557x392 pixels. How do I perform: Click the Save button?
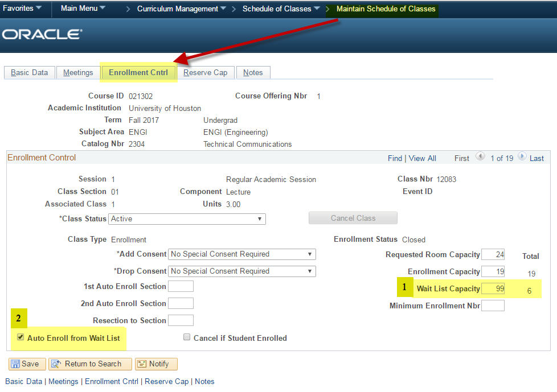coord(26,364)
